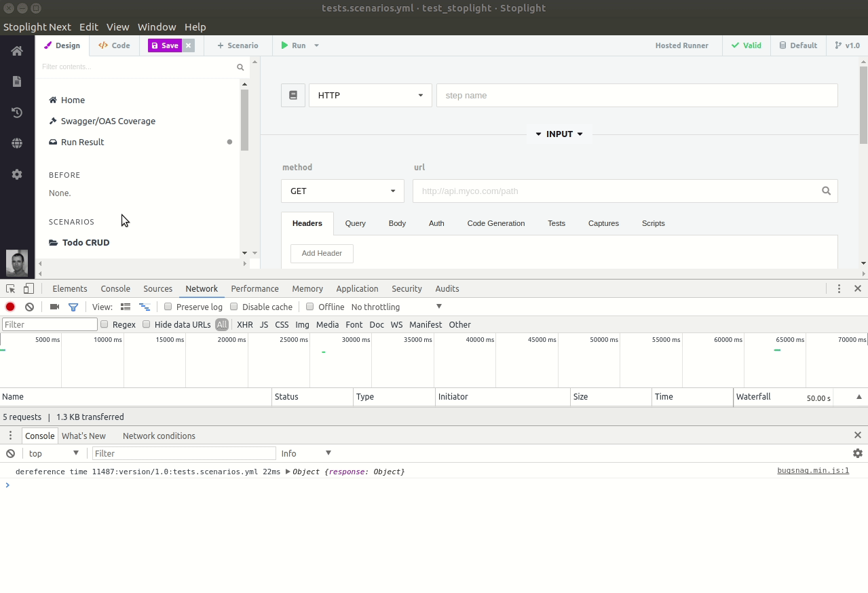Clear network log with the clear icon

tap(29, 307)
